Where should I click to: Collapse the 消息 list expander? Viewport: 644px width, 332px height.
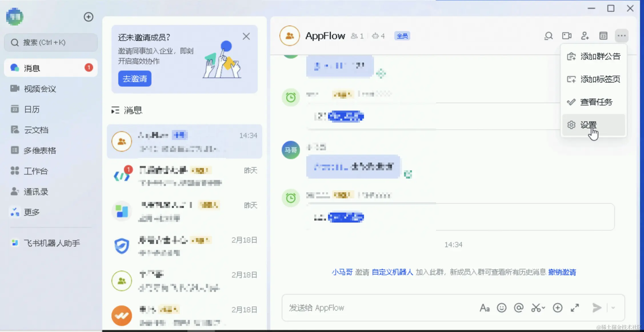click(x=115, y=110)
